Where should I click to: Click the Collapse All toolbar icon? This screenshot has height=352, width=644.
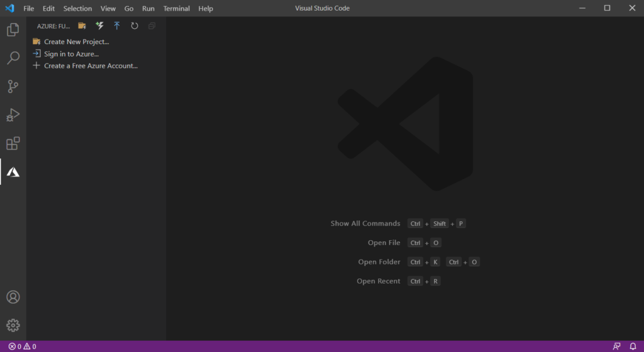[x=152, y=26]
